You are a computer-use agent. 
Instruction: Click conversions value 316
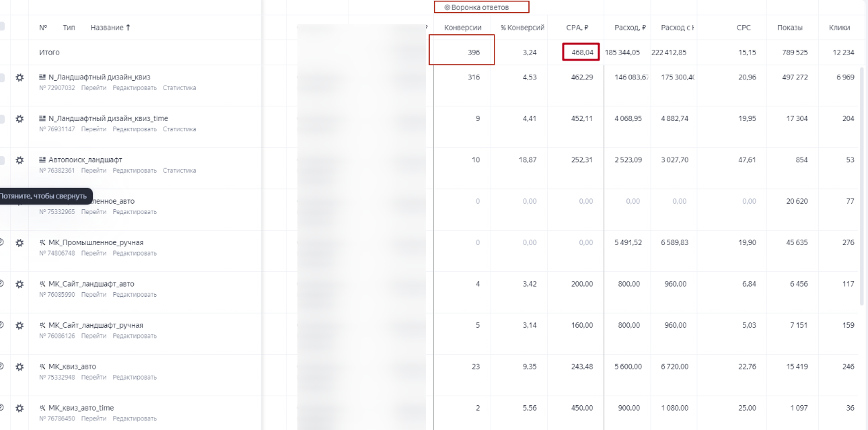click(x=474, y=77)
